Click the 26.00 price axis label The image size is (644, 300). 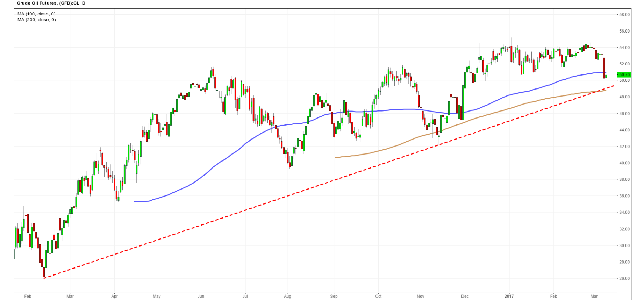624,279
